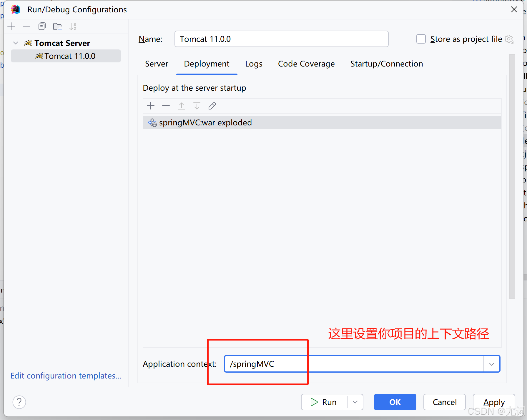
Task: Remove selected configuration with minus icon
Action: pos(26,26)
